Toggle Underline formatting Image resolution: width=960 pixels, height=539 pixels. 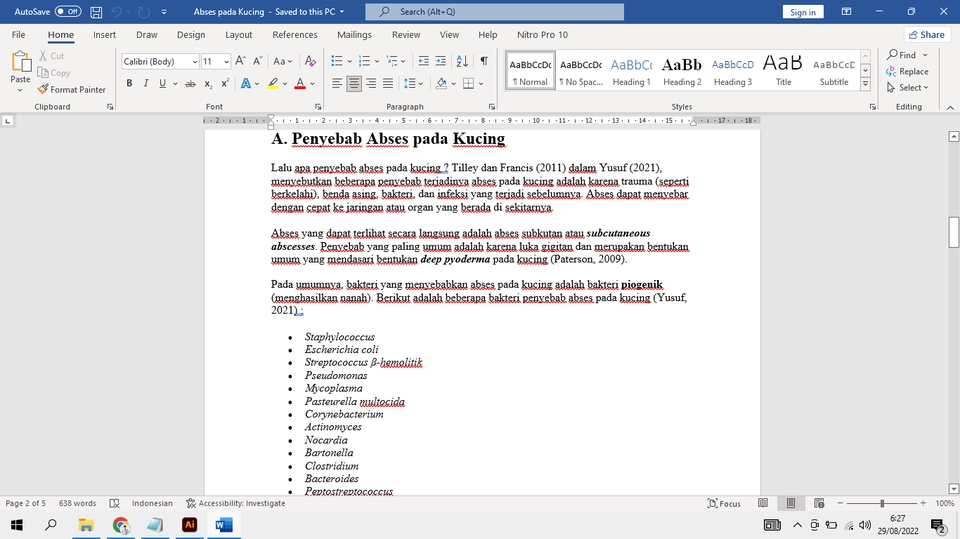click(x=162, y=83)
